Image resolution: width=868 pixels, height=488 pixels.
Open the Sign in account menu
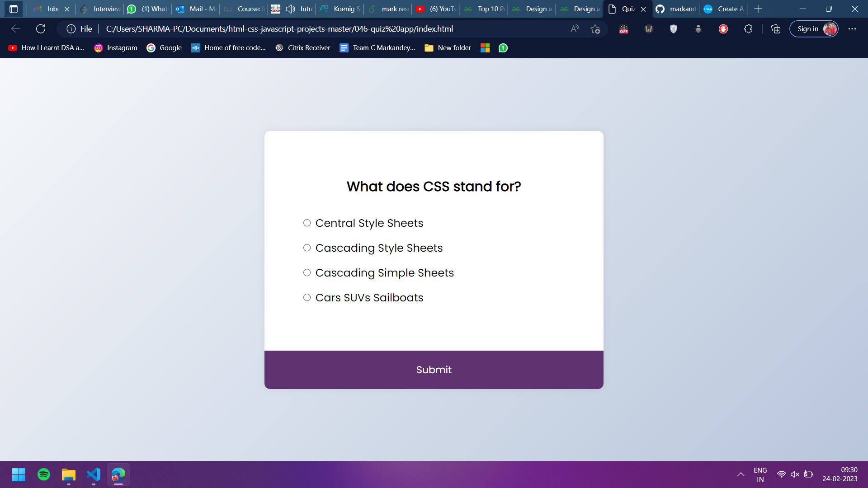814,28
